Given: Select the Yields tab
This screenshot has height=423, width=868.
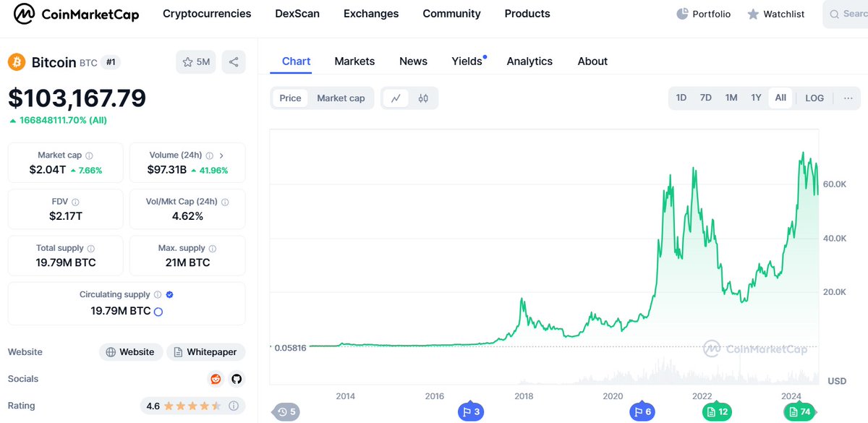Looking at the screenshot, I should 467,61.
